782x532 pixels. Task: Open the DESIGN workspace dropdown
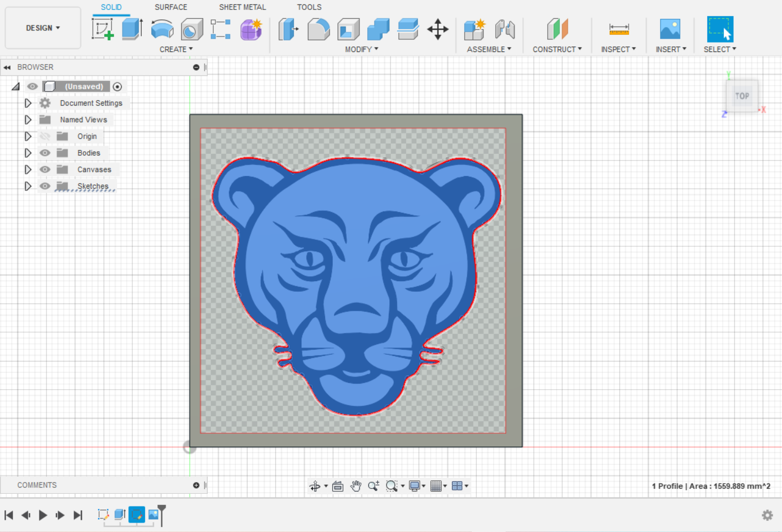click(x=43, y=28)
